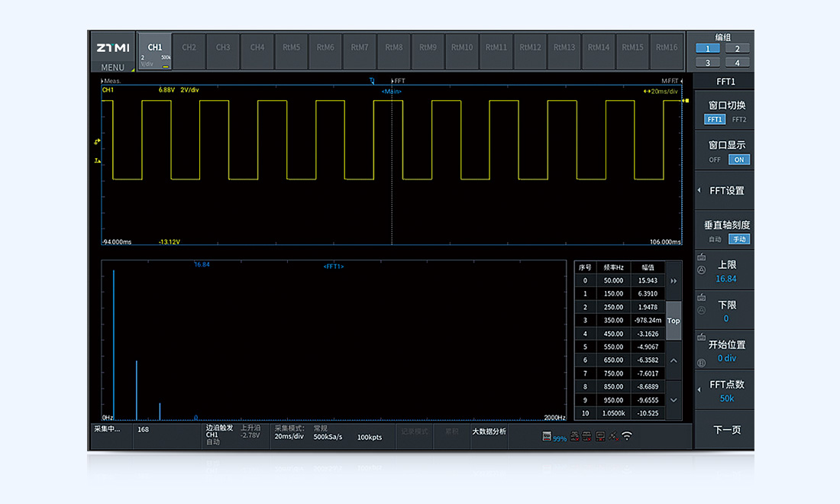
Task: Set 垂直轴刻度 to 自动
Action: click(715, 239)
